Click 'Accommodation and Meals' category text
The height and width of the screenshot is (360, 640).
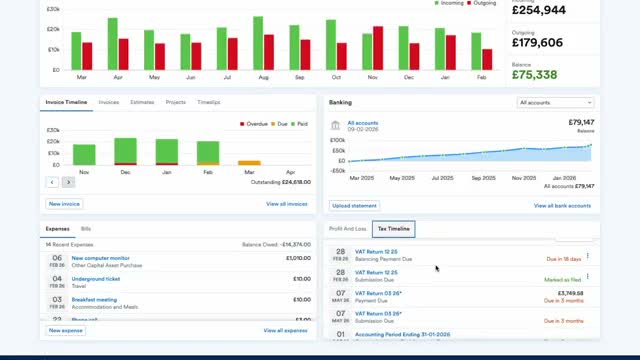(105, 307)
